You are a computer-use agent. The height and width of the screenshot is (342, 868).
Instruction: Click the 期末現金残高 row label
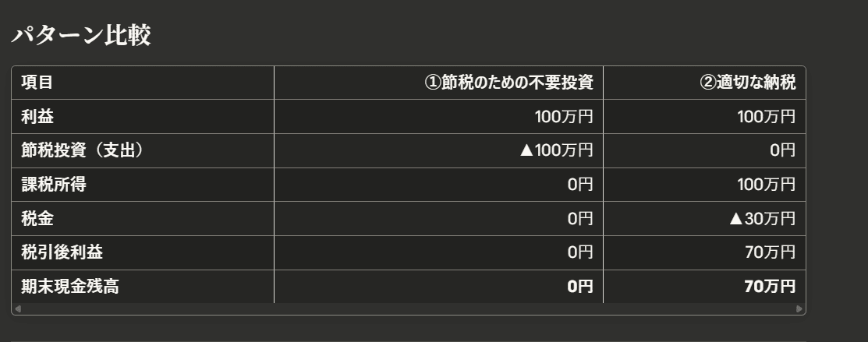pyautogui.click(x=70, y=287)
